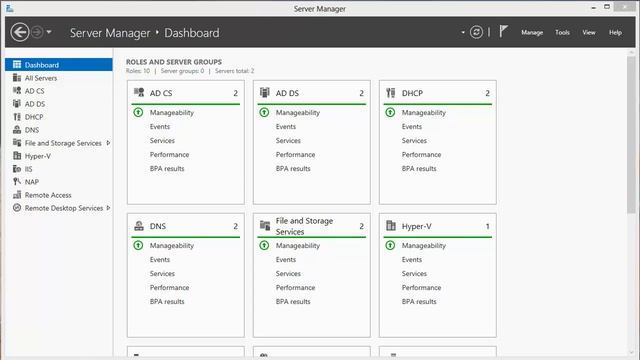
Task: Expand File and Storage Services submenu arrow
Action: [108, 143]
